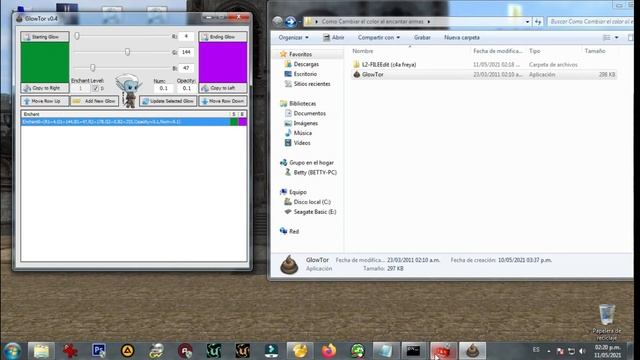Viewport: 640px width, 360px height.
Task: Open Favoritos in the navigation pane
Action: click(x=300, y=54)
